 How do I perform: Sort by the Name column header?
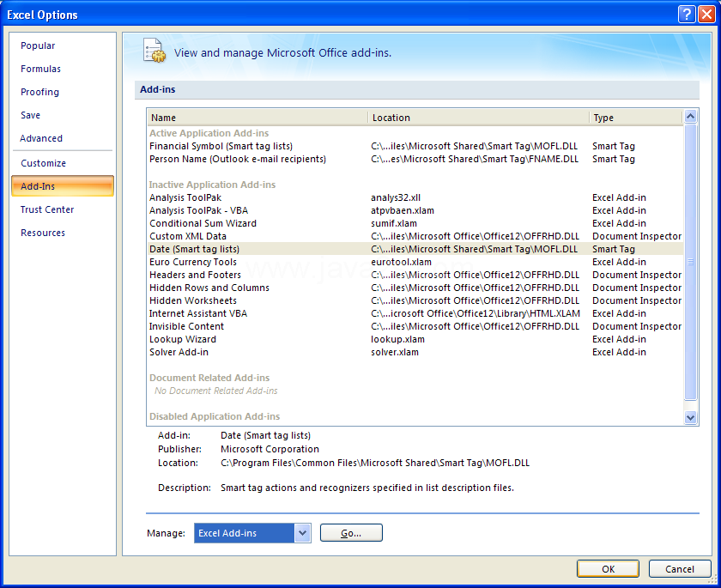257,118
